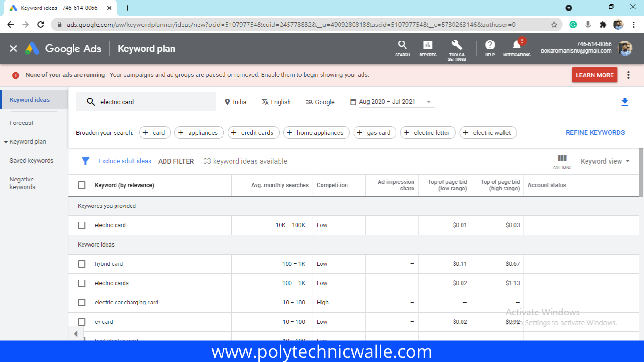Click the Google Ads logo
The image size is (644, 362).
pos(63,49)
